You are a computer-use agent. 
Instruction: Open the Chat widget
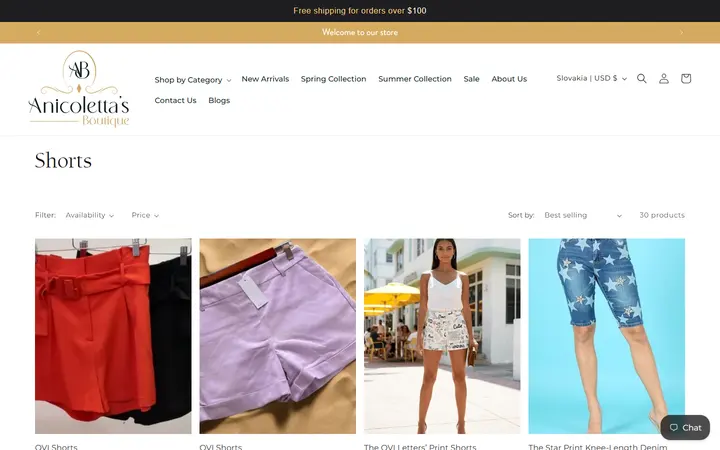click(685, 428)
